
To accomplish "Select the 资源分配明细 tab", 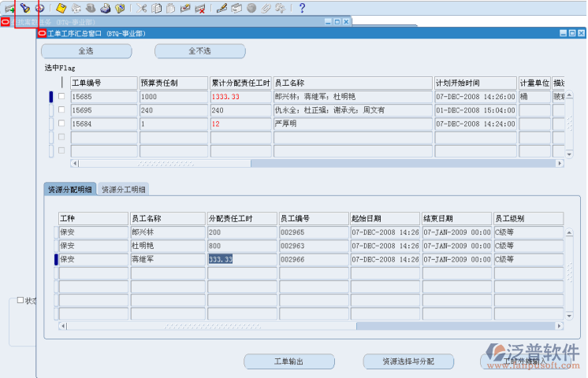I will pyautogui.click(x=69, y=189).
